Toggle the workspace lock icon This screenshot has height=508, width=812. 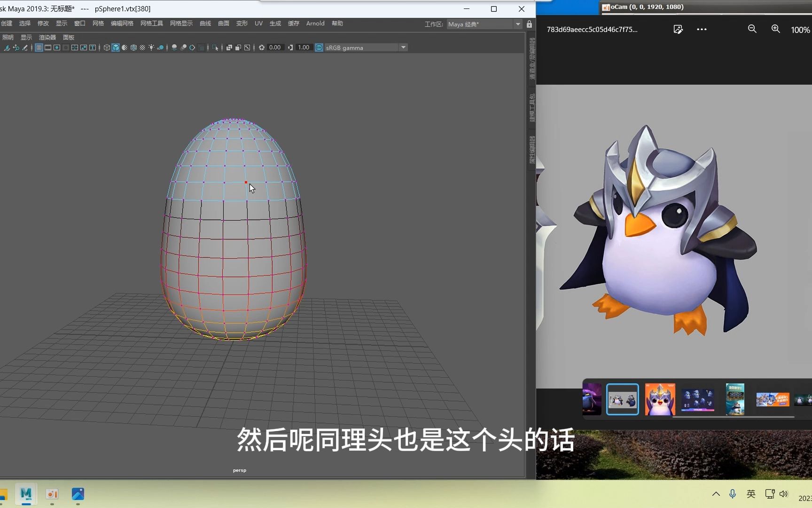(530, 24)
